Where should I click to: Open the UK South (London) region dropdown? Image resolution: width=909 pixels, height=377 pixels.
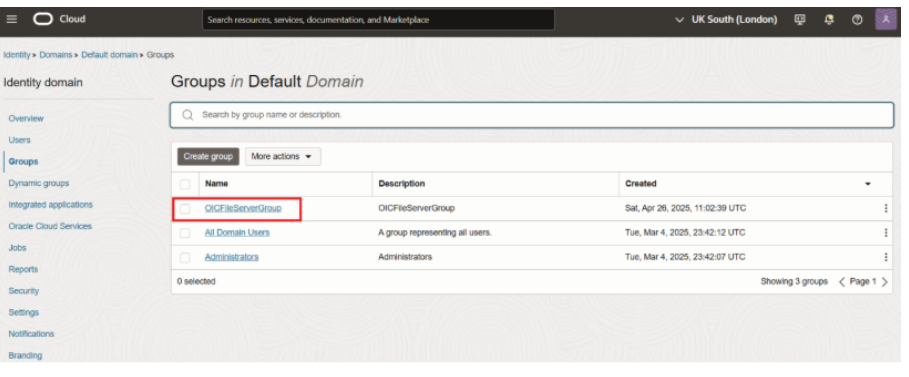pos(726,20)
